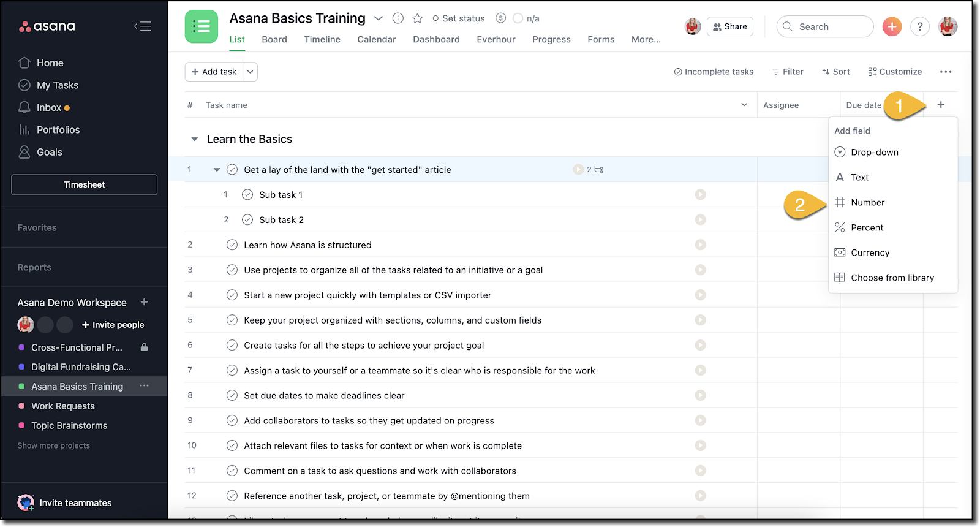Complete 'Create tasks for all the steps' task
The width and height of the screenshot is (980, 527).
pos(232,346)
